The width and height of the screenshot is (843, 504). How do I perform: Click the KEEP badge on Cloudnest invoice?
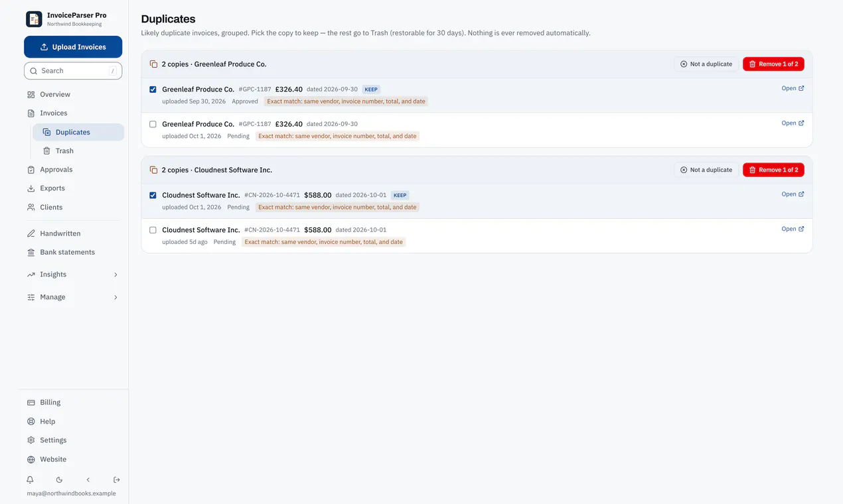click(x=400, y=196)
